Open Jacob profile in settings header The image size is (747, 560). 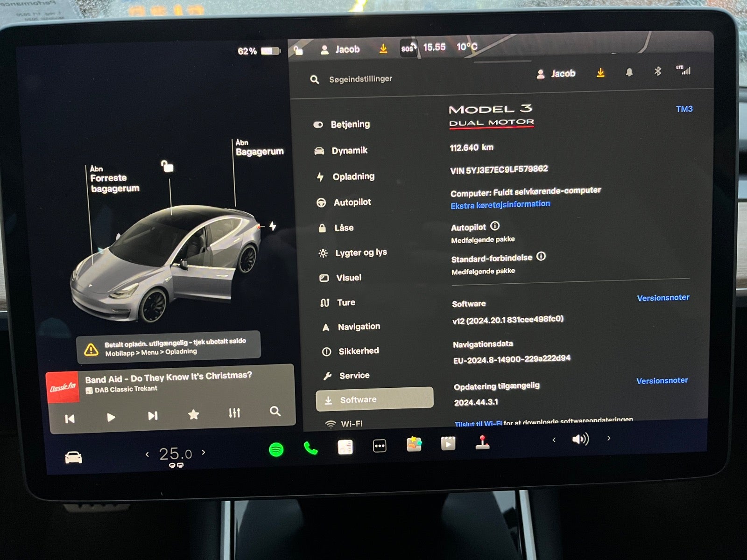[x=556, y=73]
